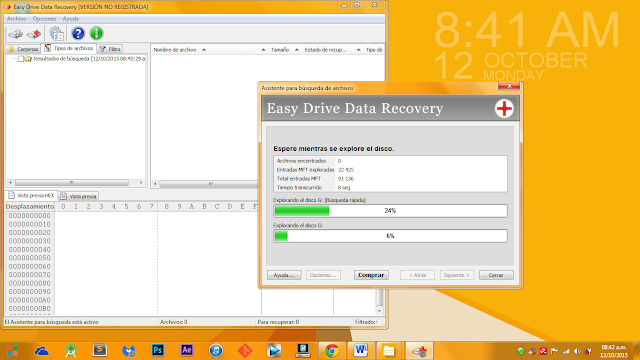This screenshot has height=360, width=640.
Task: Open OneDrive from the taskbar
Action: [42, 351]
